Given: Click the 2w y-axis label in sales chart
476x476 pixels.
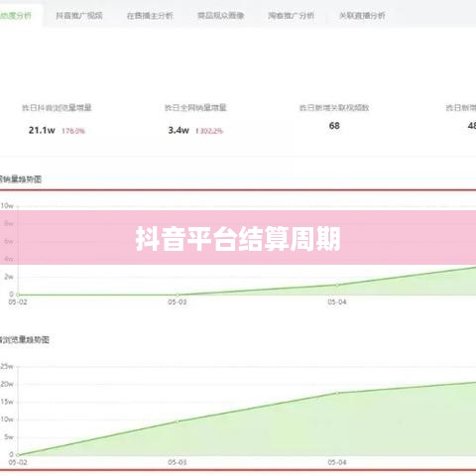Looking at the screenshot, I should 9,277.
